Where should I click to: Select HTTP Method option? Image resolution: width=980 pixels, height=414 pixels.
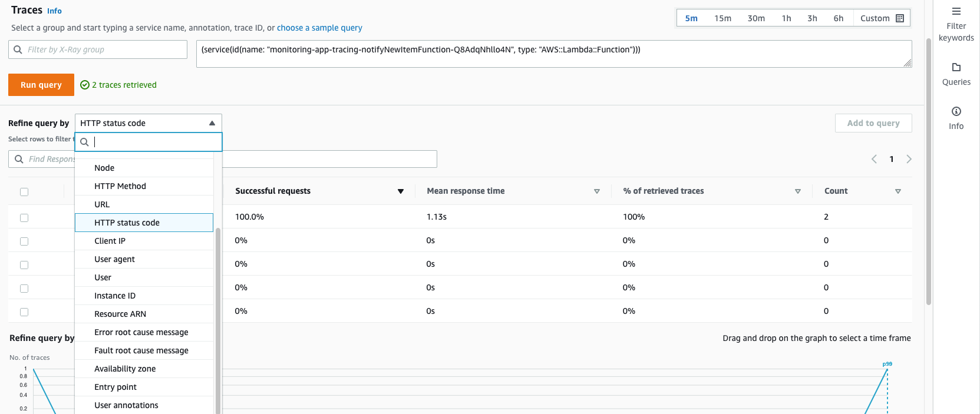pos(144,186)
